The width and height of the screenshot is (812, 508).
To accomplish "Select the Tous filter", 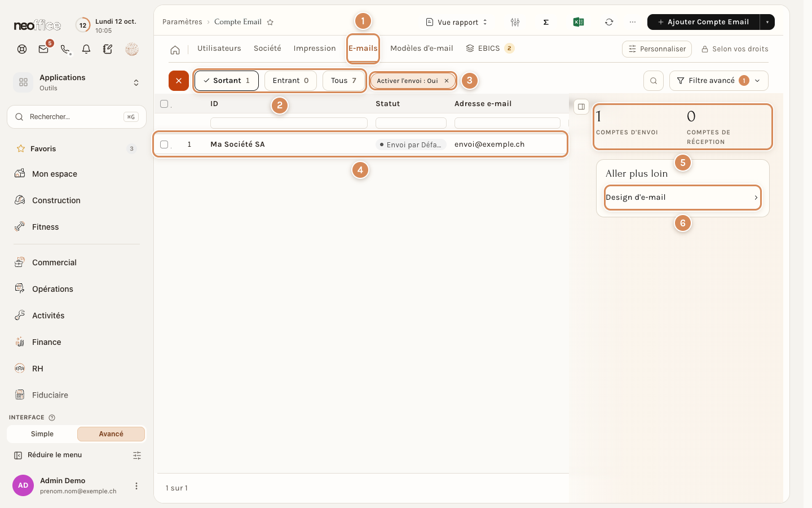I will [x=343, y=81].
